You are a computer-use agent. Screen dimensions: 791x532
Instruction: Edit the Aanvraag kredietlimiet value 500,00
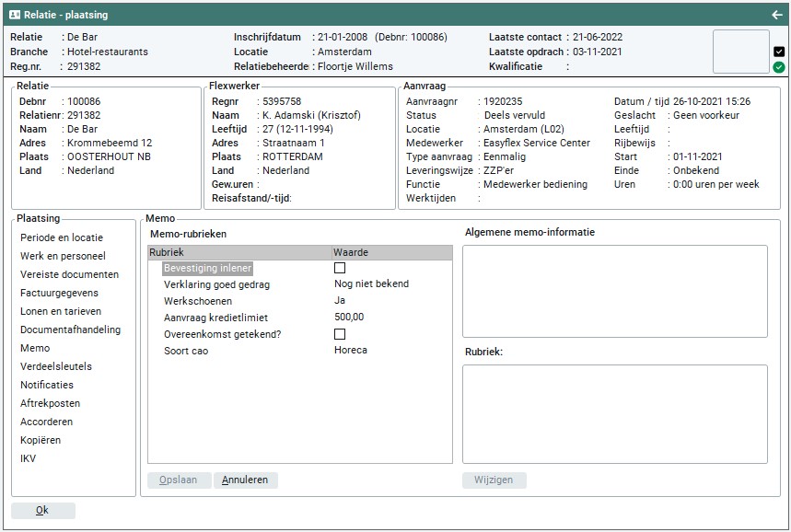point(349,318)
